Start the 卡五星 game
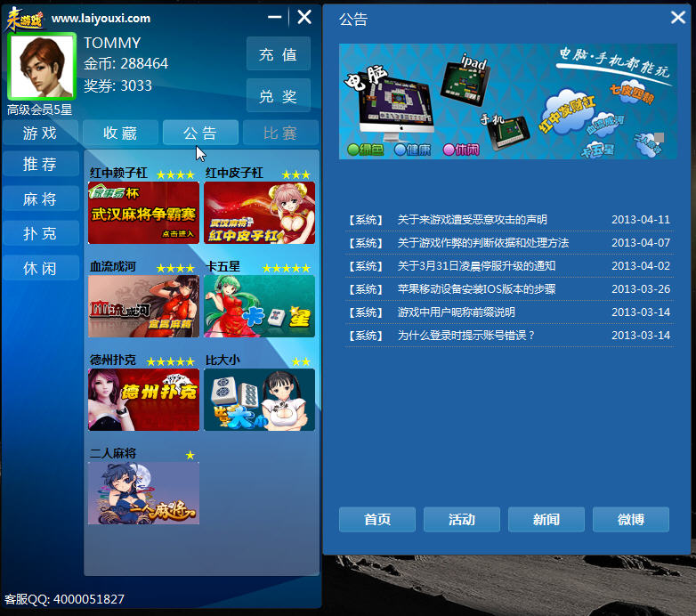This screenshot has height=616, width=696. 259,306
